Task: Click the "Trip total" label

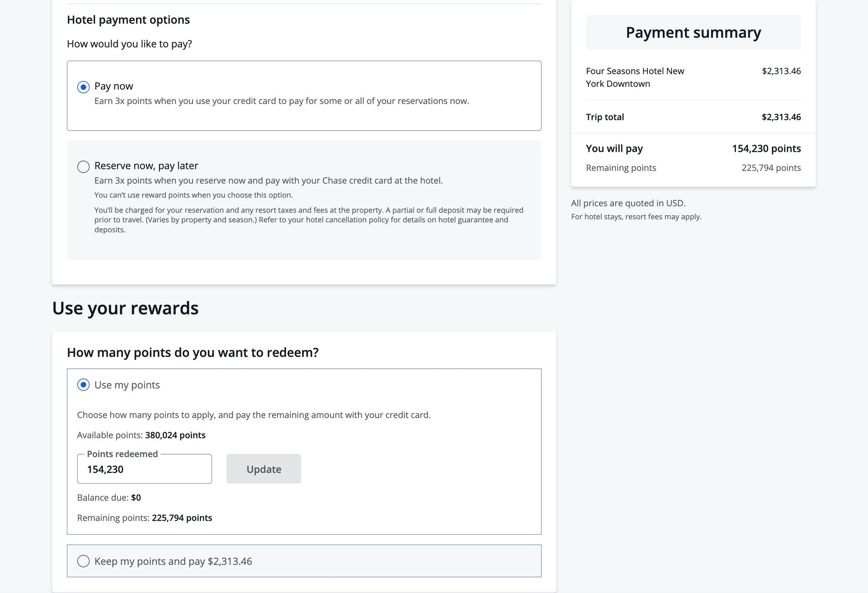Action: coord(604,117)
